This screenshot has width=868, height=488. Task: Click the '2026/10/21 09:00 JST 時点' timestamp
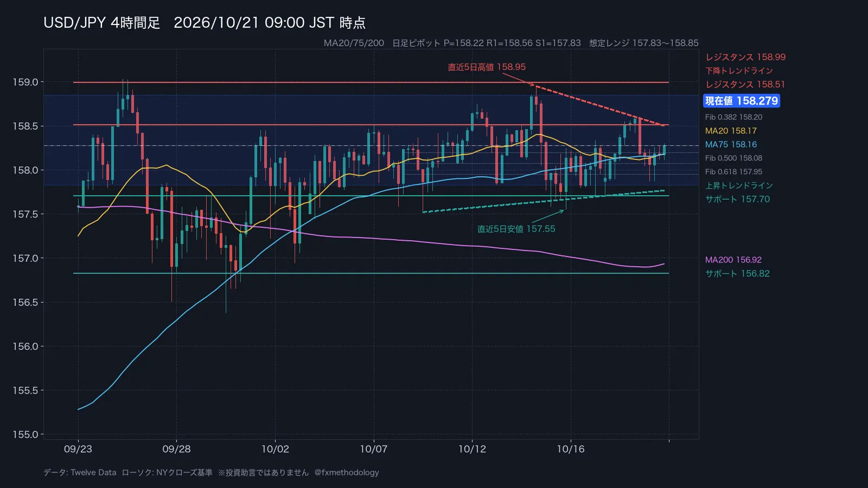pyautogui.click(x=270, y=23)
